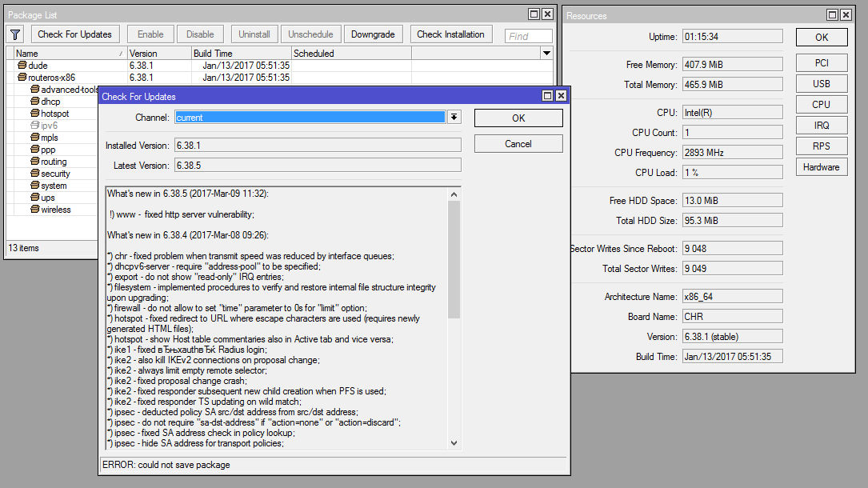This screenshot has height=488, width=868.
Task: Click scroll down arrow in changelog
Action: pos(454,442)
